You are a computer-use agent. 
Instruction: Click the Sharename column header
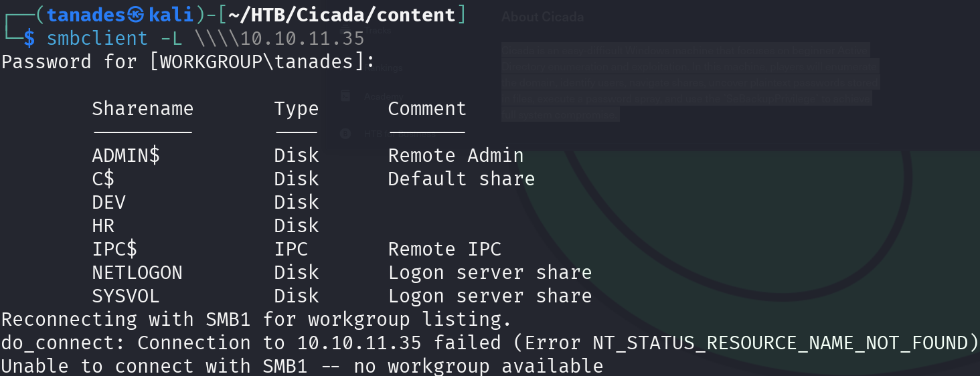click(143, 108)
